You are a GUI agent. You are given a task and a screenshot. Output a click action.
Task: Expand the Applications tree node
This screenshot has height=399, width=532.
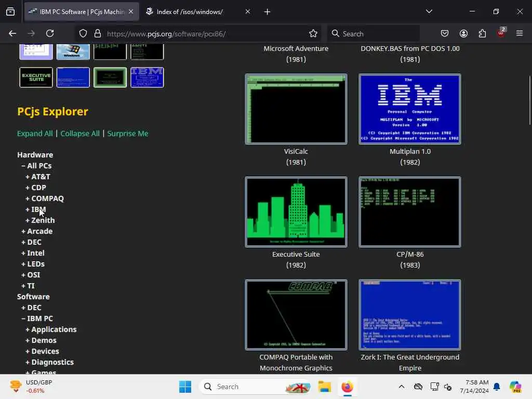pyautogui.click(x=51, y=329)
